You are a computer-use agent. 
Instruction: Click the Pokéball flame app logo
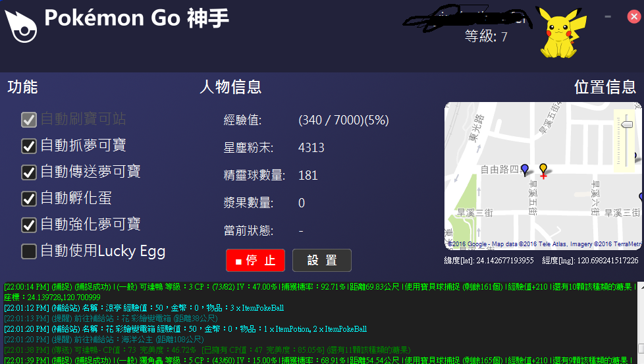(20, 26)
